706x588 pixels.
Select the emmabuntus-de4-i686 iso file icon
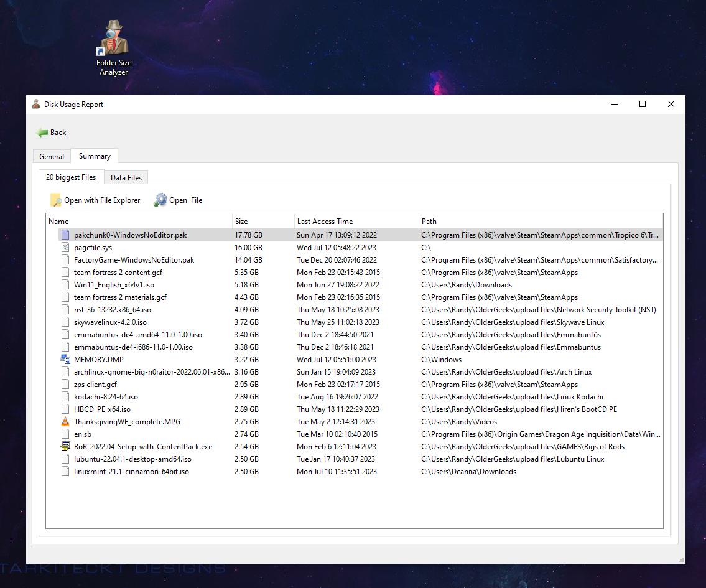[x=65, y=347]
